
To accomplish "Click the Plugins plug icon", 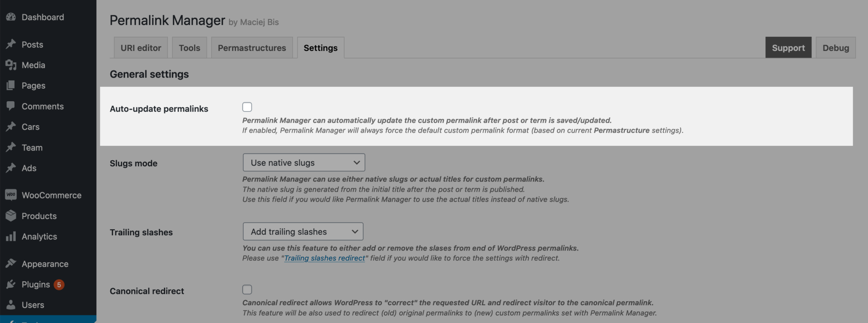I will 11,284.
